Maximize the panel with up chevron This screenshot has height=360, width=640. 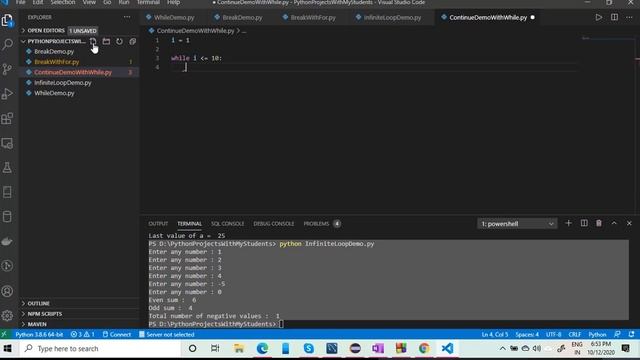click(x=614, y=223)
